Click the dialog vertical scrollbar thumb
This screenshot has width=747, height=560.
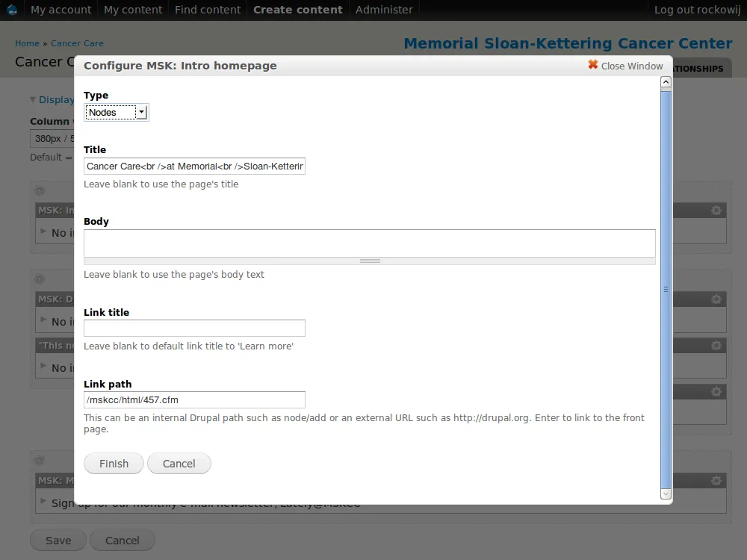click(666, 288)
